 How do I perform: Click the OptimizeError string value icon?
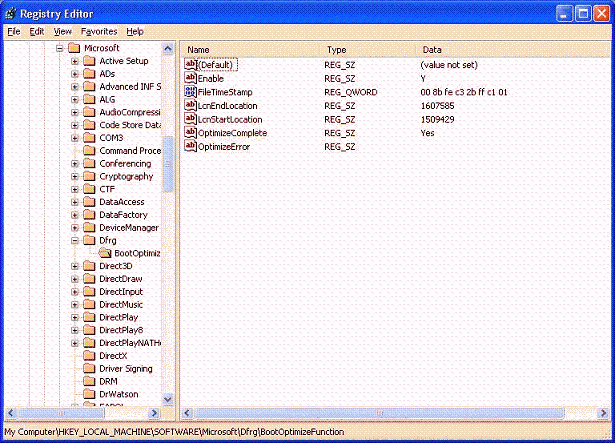[x=190, y=146]
